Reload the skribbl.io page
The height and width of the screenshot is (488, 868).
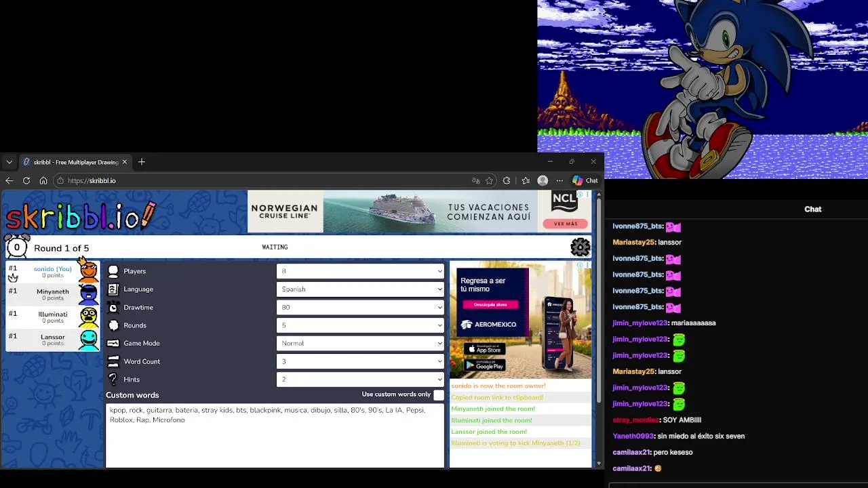coord(26,180)
